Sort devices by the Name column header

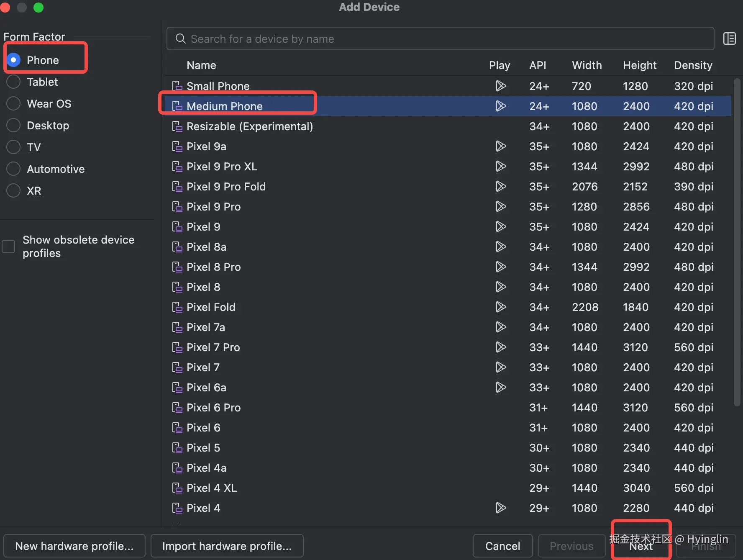(x=201, y=65)
